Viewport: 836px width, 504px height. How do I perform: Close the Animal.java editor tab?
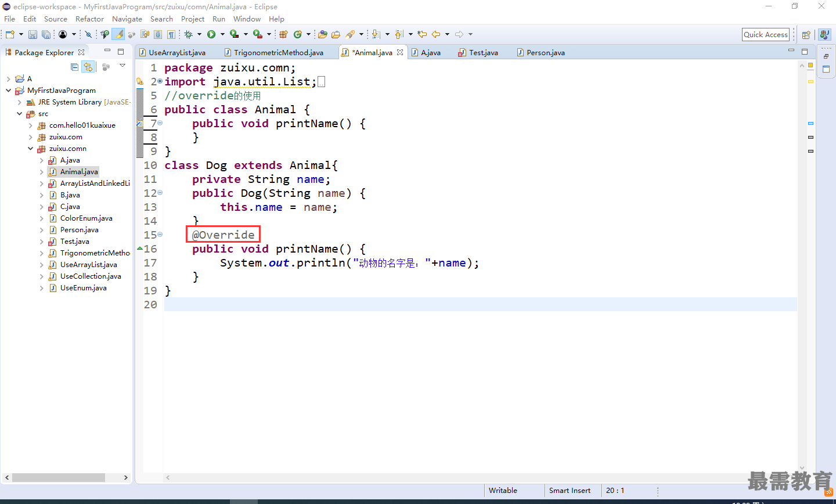400,52
